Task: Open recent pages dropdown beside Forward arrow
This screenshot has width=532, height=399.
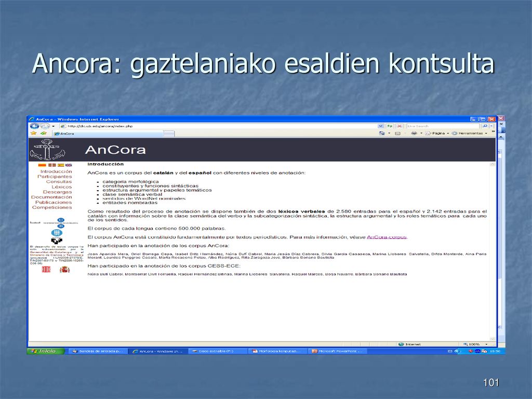Action: point(54,126)
